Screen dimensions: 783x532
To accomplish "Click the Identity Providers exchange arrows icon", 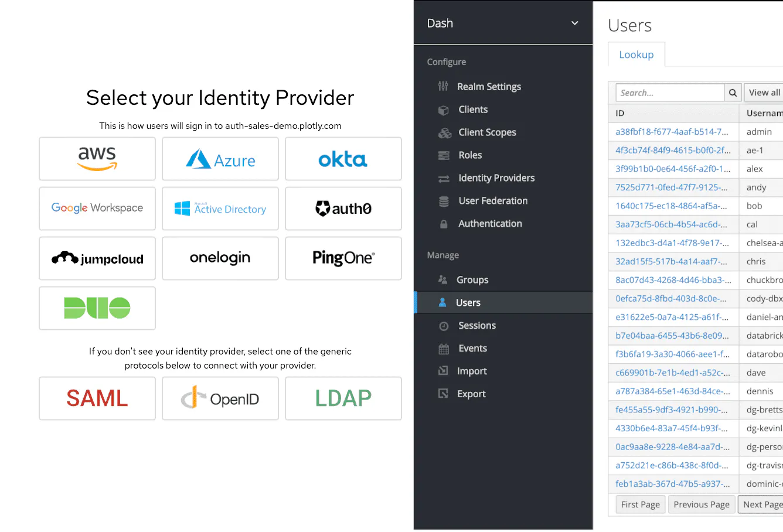I will [444, 179].
